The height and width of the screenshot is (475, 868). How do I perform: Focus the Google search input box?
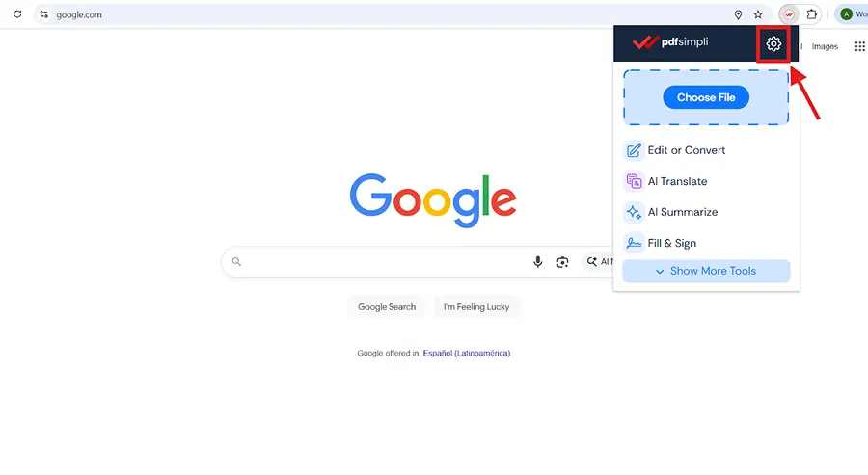pyautogui.click(x=382, y=261)
